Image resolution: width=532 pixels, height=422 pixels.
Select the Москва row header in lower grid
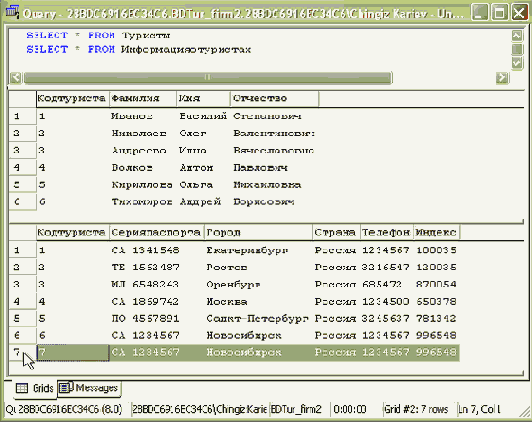[22, 302]
